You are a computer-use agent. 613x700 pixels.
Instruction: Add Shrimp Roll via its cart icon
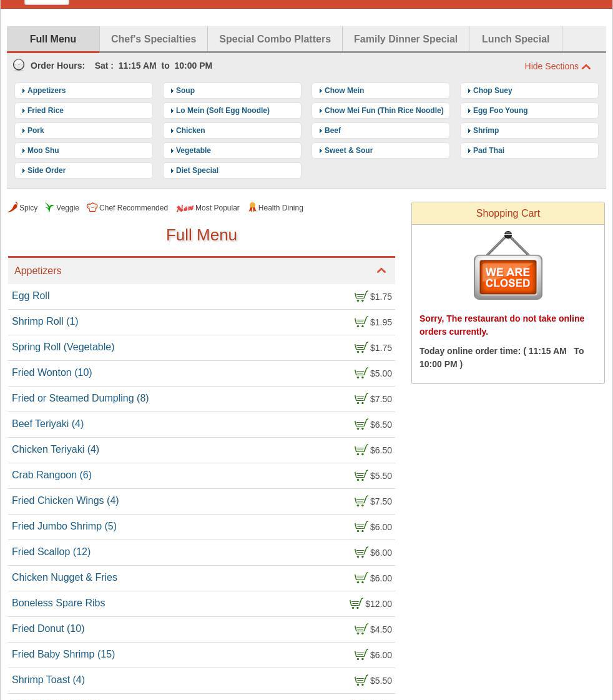point(361,322)
